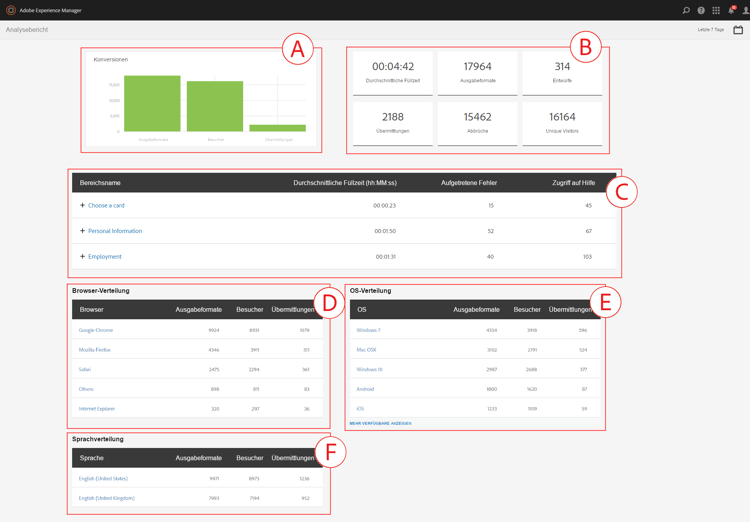Viewport: 750px width, 522px height.
Task: Open the Safari browser link
Action: point(85,369)
